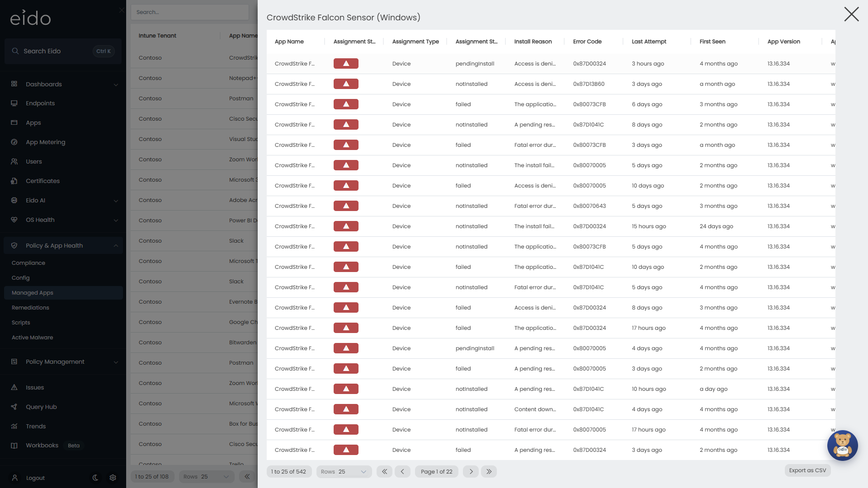Open Users page
The width and height of the screenshot is (868, 488).
[33, 162]
